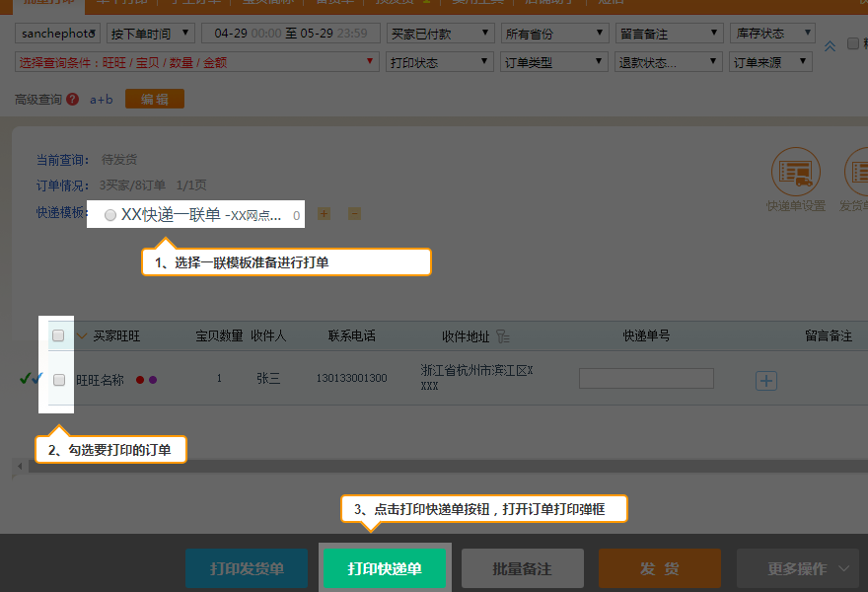Image resolution: width=868 pixels, height=592 pixels.
Task: Click the 快递单号 tracking number input field
Action: pyautogui.click(x=646, y=379)
